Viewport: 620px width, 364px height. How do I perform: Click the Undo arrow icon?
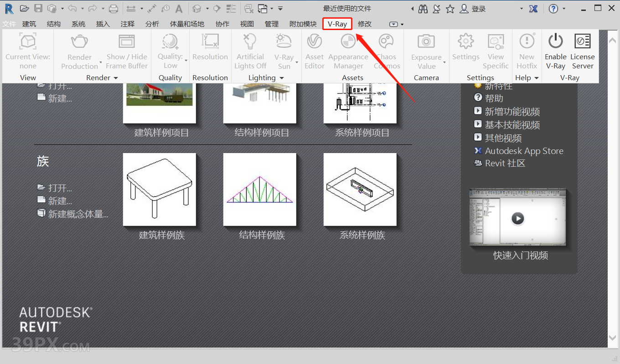pyautogui.click(x=72, y=8)
